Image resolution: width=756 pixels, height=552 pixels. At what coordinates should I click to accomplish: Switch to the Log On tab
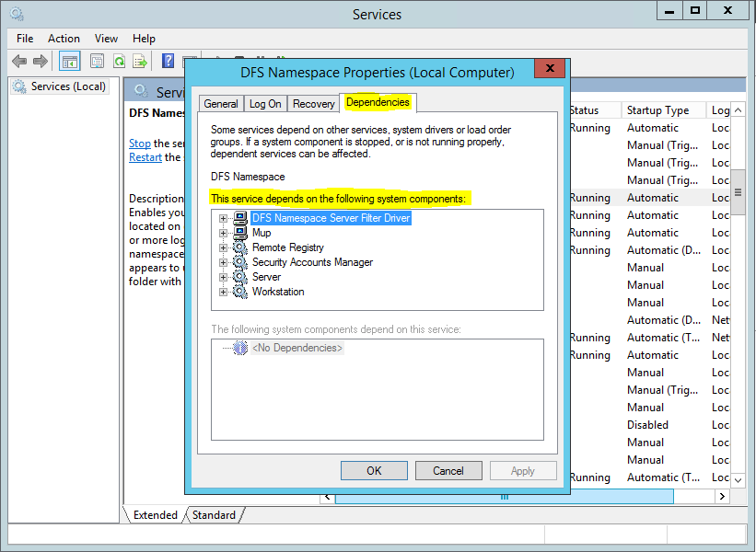coord(265,104)
